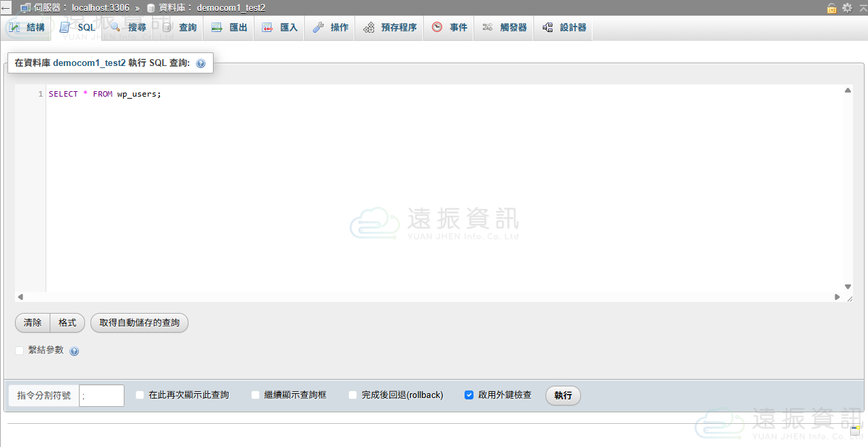
Task: Click the bottom-right console page icon
Action: pyautogui.click(x=856, y=430)
